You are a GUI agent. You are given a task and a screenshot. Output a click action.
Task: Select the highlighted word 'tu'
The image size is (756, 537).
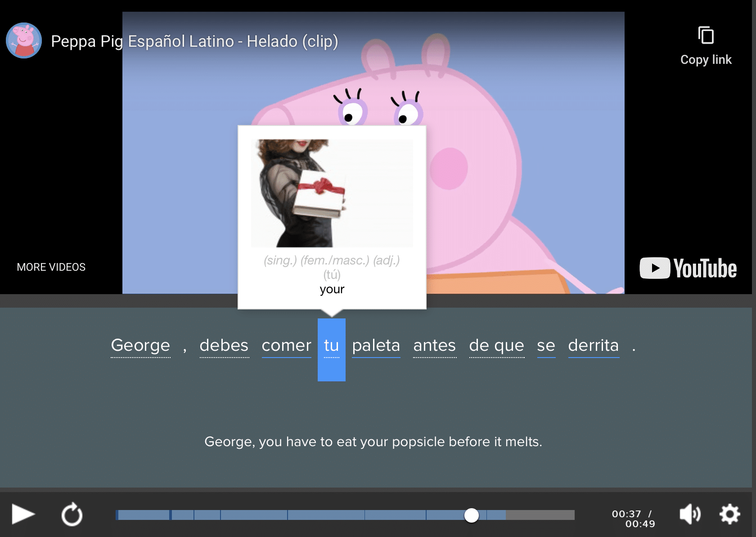[x=332, y=346]
